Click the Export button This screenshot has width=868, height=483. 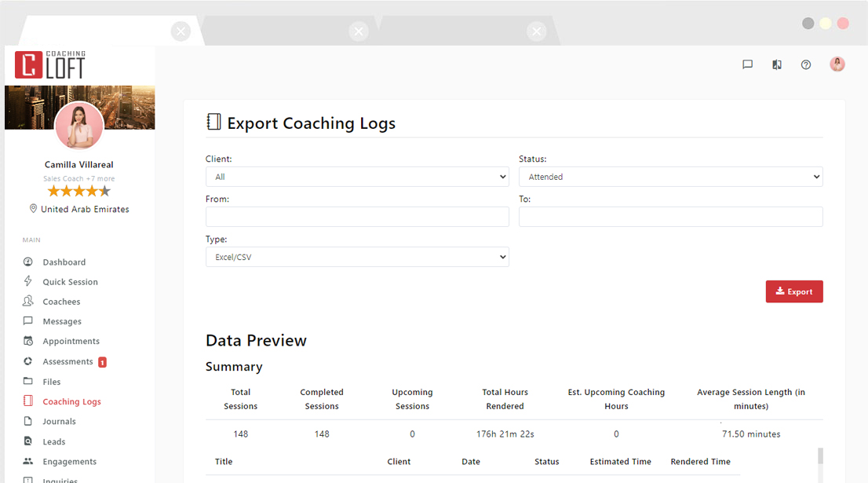click(794, 291)
